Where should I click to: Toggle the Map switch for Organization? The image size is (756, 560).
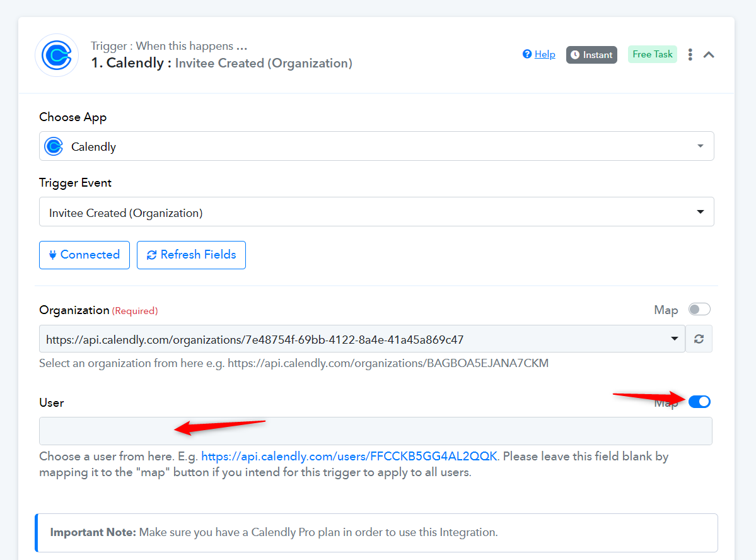699,309
